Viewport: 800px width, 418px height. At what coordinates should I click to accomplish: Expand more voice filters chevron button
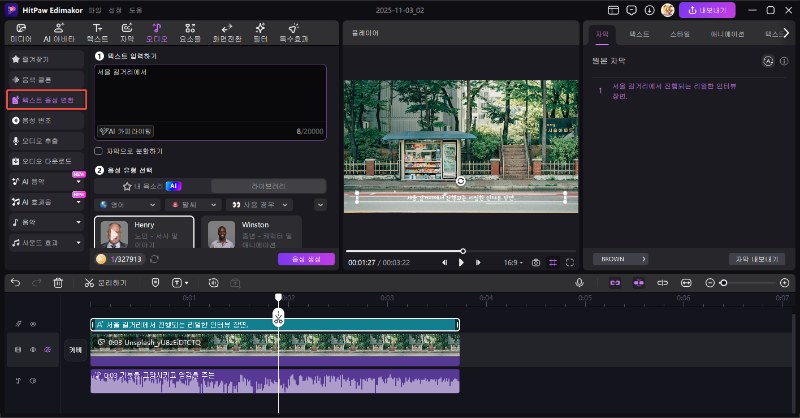click(320, 205)
